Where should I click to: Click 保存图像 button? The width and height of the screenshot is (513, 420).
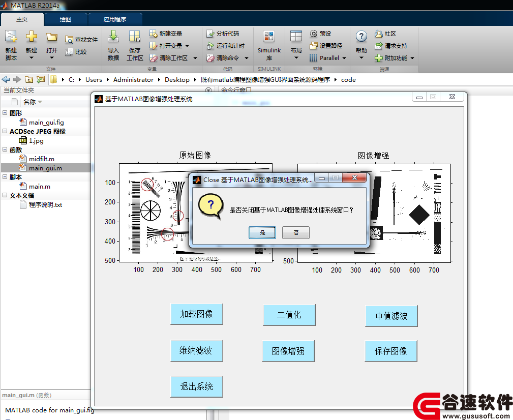[x=391, y=351]
